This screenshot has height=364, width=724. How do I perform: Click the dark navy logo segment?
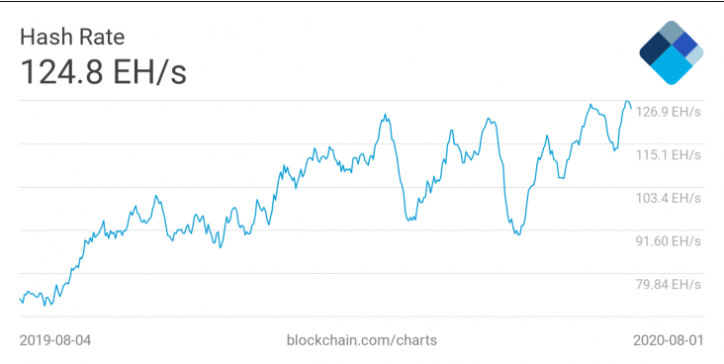[x=655, y=53]
